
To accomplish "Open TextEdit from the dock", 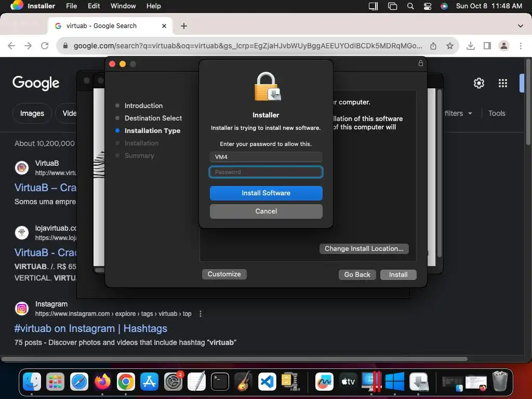I will 196,382.
